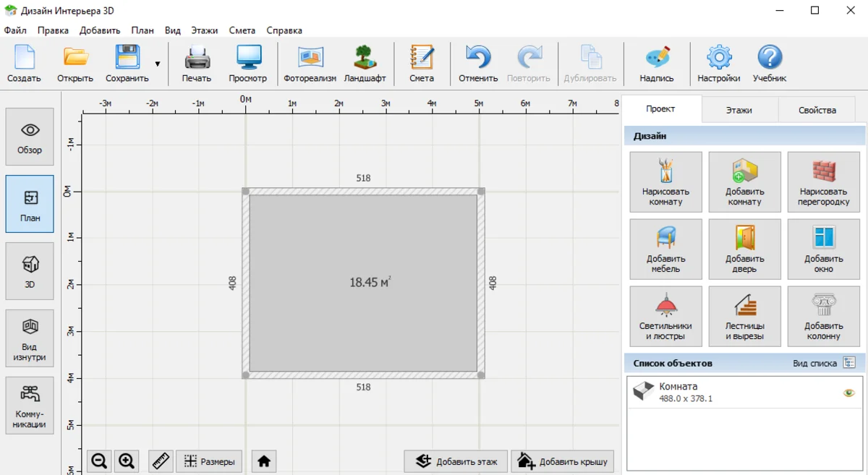Open the Смета menu
Screen dimensions: 868x475
[242, 30]
